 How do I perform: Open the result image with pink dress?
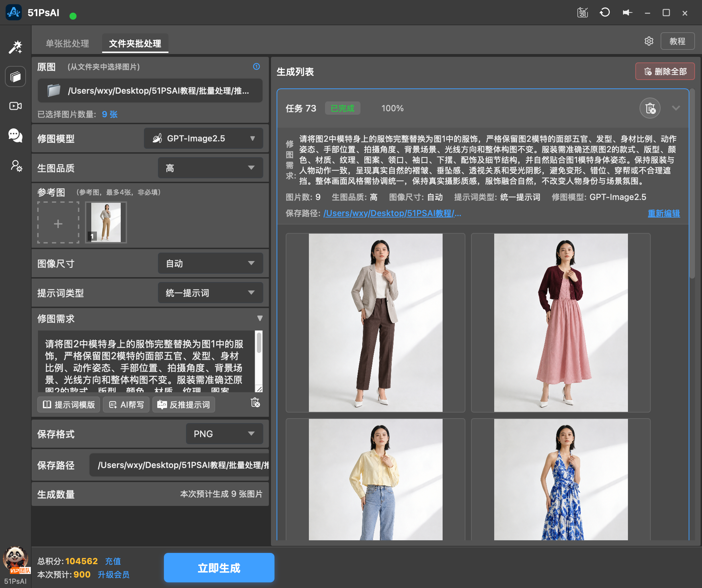pos(561,323)
